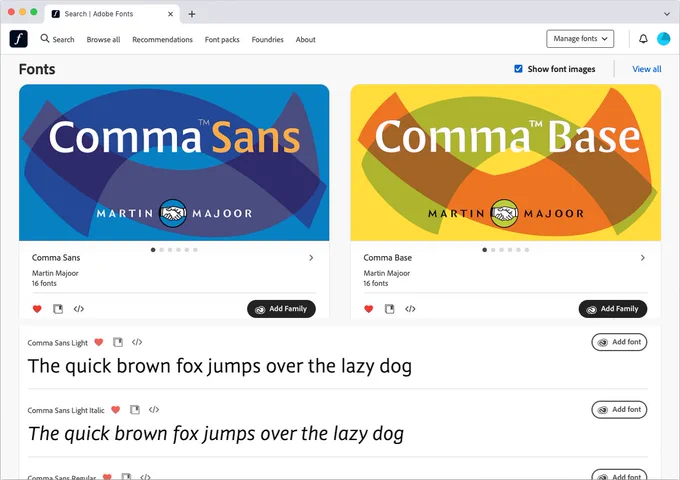Click Add Family for Comma Base
The image size is (680, 480).
pyautogui.click(x=613, y=309)
